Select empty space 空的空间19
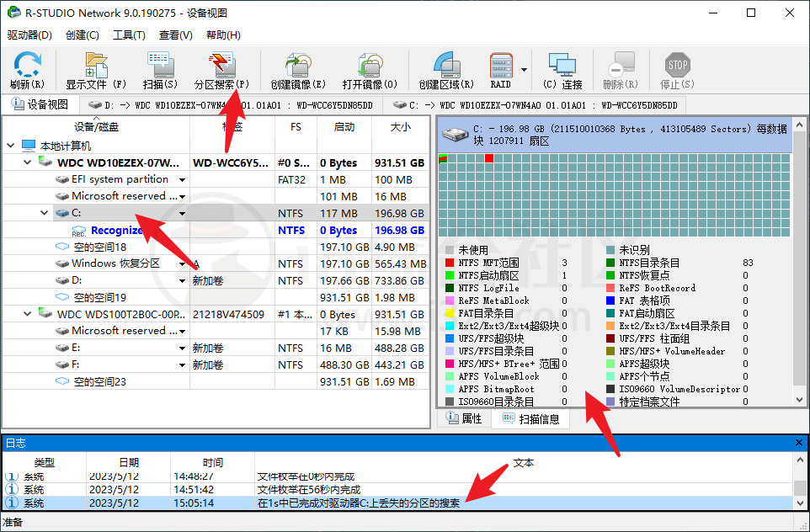The width and height of the screenshot is (810, 532). [x=216, y=297]
